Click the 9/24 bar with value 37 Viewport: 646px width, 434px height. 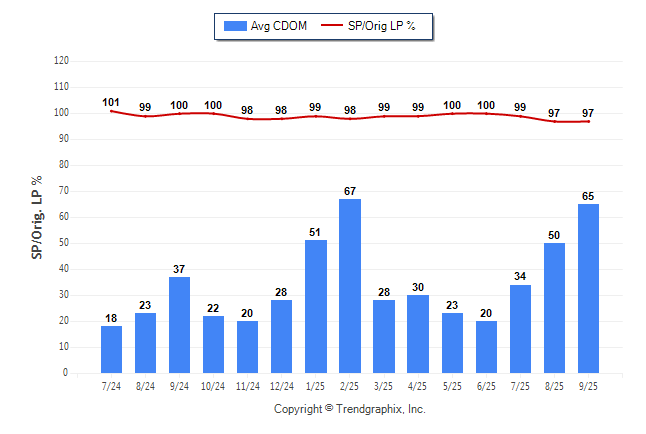point(180,325)
